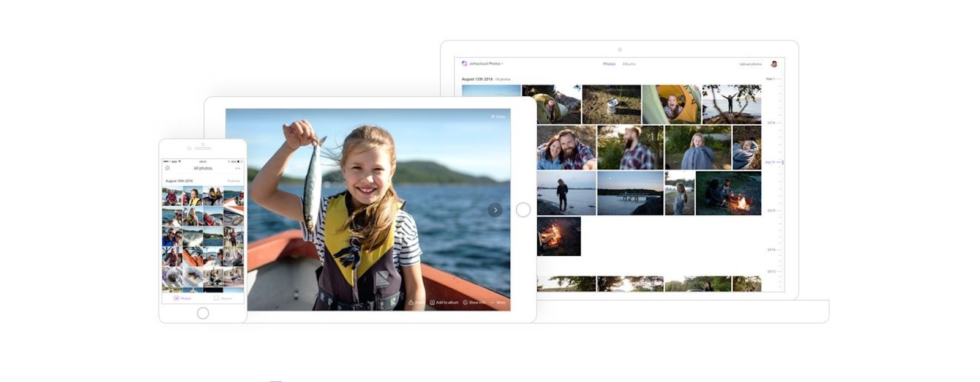
Task: Tap the Albums tab on phone bottom bar
Action: [x=223, y=298]
